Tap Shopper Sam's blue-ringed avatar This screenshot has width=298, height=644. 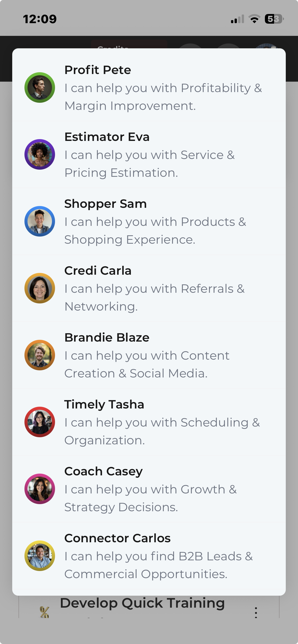click(x=40, y=221)
